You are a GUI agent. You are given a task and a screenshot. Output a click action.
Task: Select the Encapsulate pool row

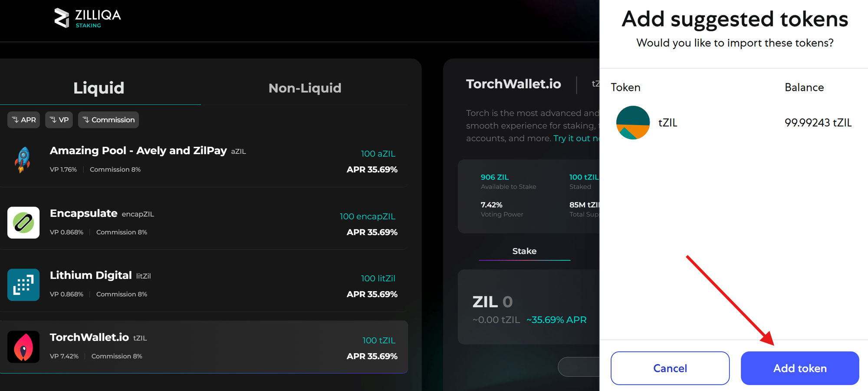[x=203, y=223]
